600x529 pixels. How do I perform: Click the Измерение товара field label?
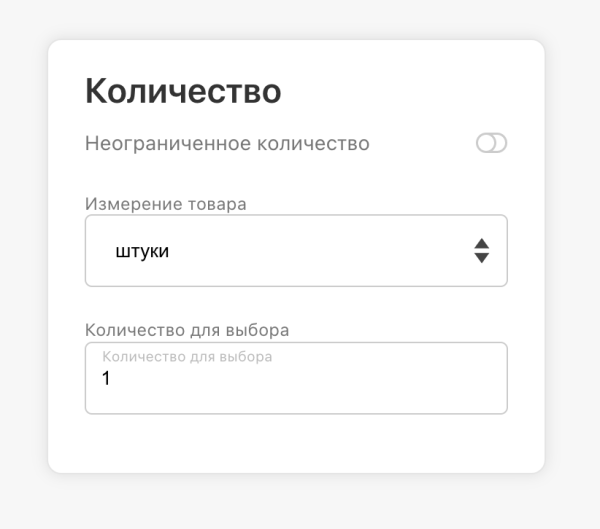[166, 204]
